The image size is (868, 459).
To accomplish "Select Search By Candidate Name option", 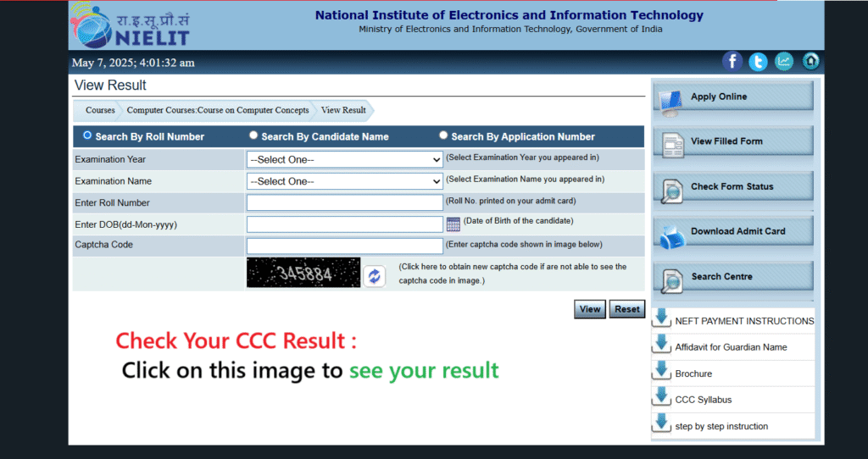I will (253, 135).
